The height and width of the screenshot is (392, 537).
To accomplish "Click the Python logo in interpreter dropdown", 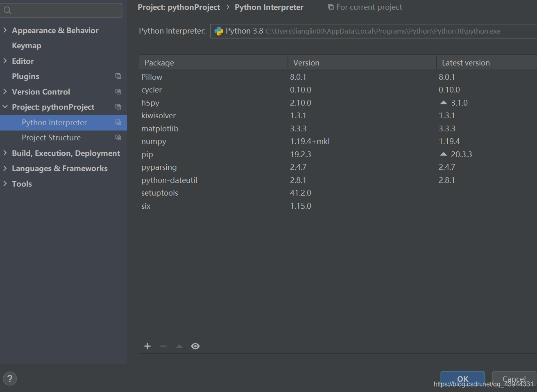I will pos(219,31).
